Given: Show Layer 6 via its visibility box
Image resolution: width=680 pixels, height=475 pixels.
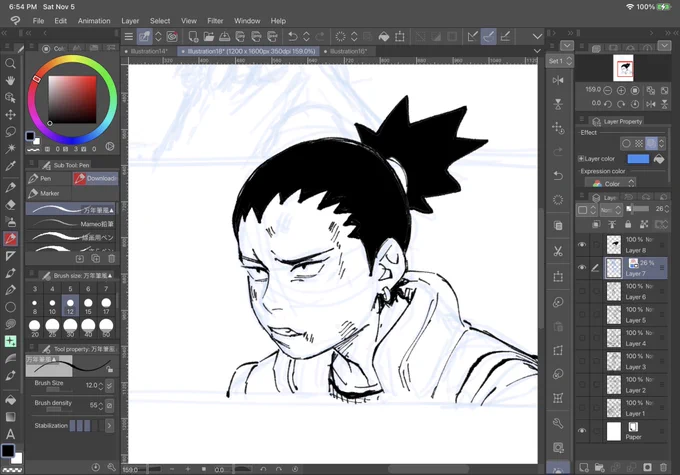Looking at the screenshot, I should 582,291.
